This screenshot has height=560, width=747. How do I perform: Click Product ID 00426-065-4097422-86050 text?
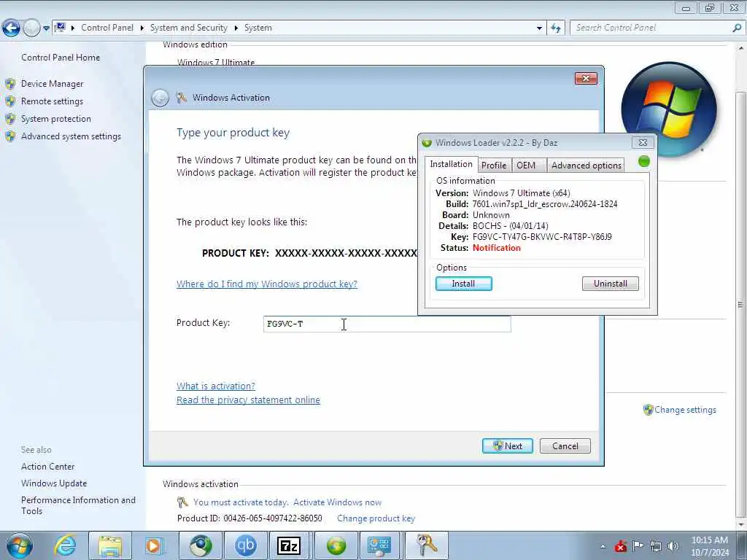point(249,518)
